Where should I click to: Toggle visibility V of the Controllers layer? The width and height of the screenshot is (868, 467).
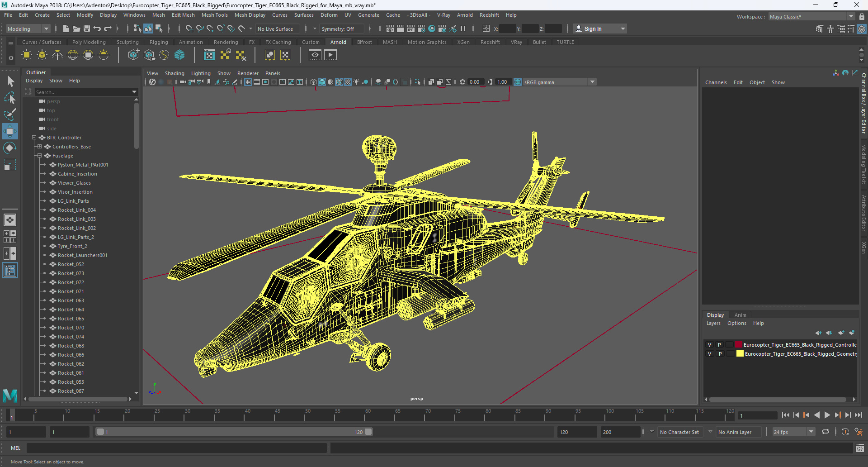coord(709,345)
